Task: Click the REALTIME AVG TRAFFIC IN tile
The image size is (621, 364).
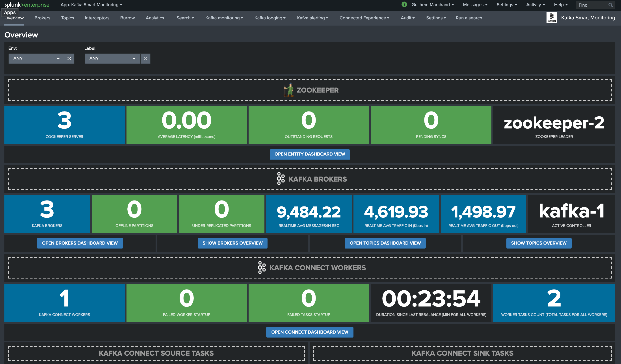Action: tap(396, 214)
